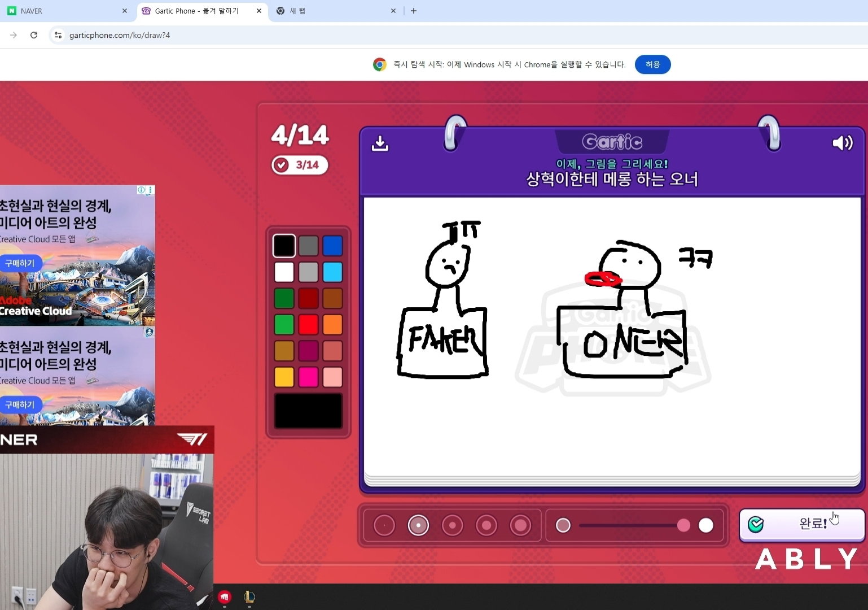Open the ad info icon

pyautogui.click(x=142, y=190)
